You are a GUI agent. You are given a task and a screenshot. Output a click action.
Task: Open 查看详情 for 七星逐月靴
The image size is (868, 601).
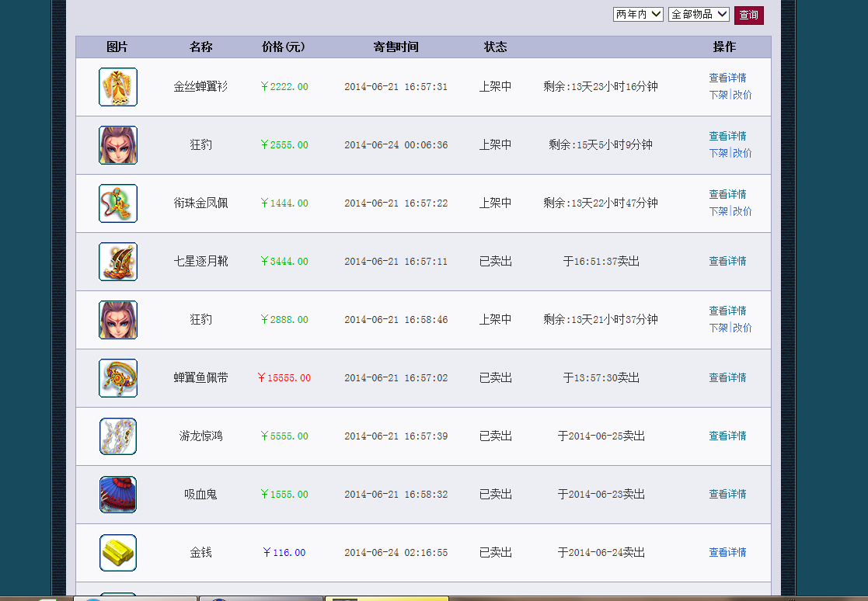tap(727, 262)
